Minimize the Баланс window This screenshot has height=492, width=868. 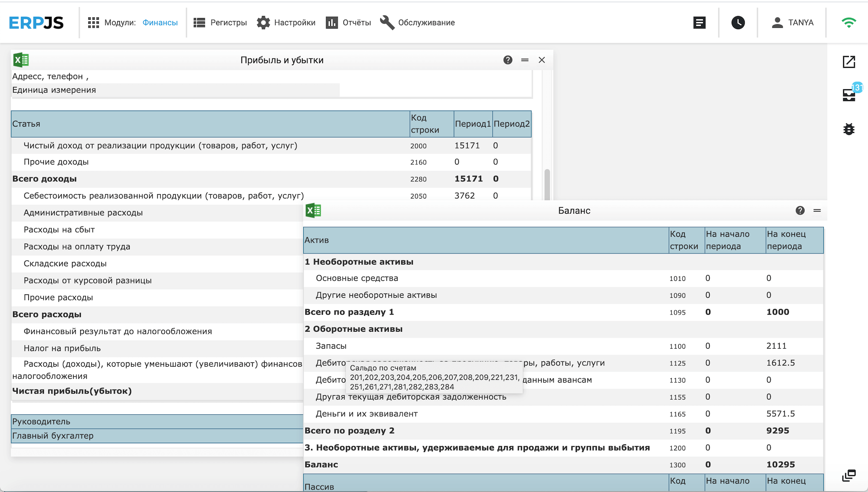(817, 211)
